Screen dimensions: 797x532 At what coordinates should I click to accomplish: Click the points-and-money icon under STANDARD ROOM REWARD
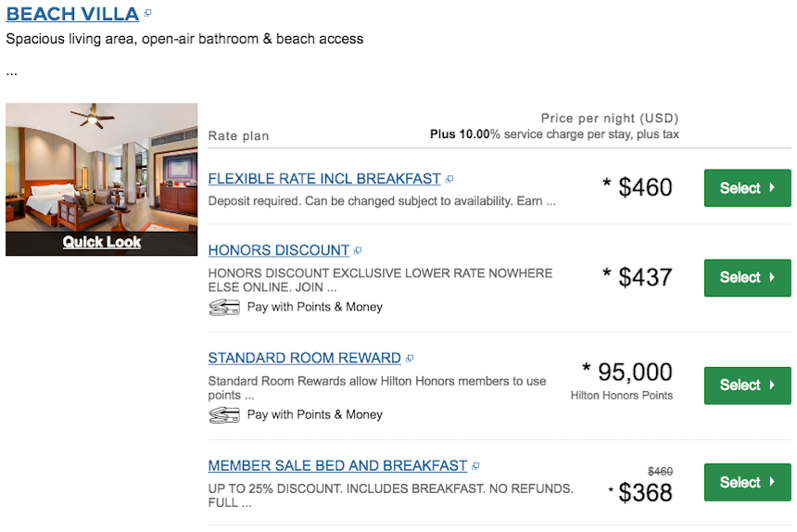[x=224, y=415]
